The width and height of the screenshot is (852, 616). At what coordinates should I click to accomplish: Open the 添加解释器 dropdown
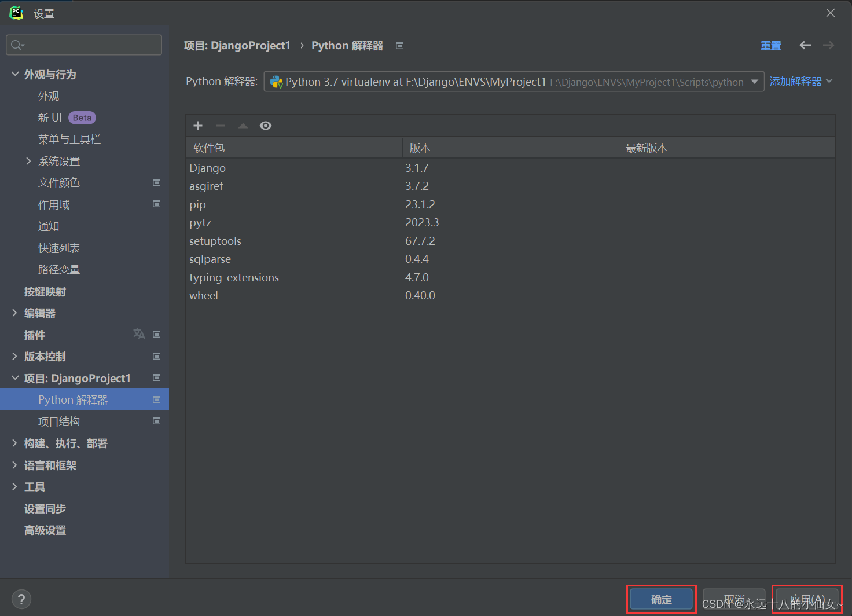[x=801, y=82]
